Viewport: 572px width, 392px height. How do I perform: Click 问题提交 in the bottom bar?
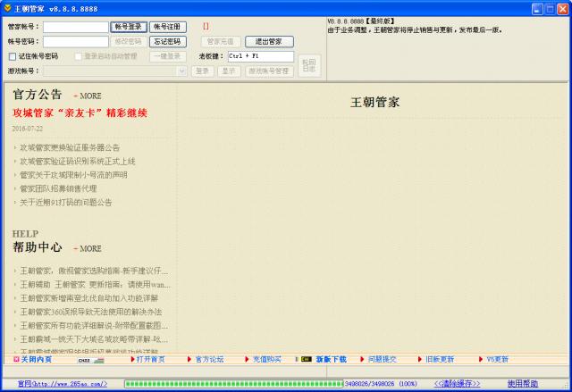tap(383, 360)
